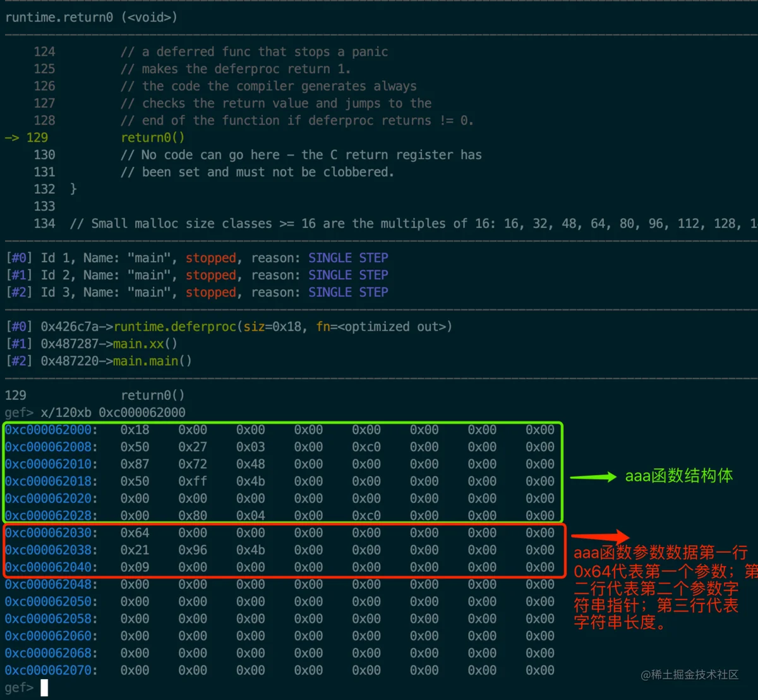Select line 128 'end of the function' comment
The width and height of the screenshot is (758, 700).
click(297, 120)
